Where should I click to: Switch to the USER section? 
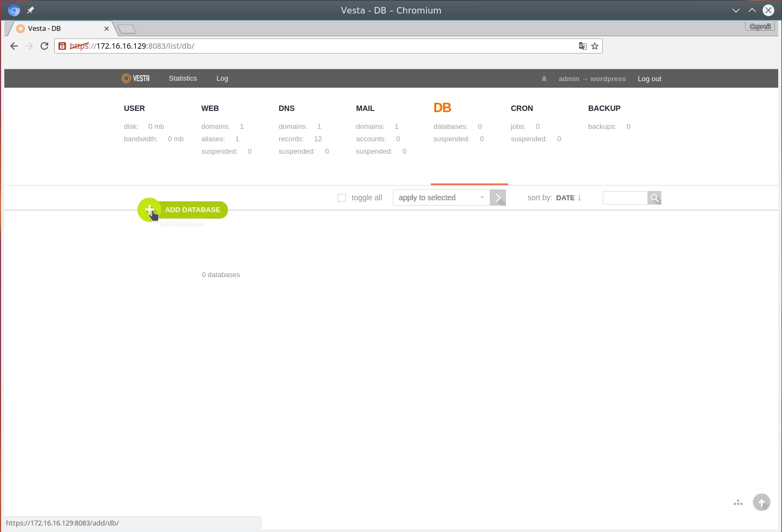(x=134, y=108)
